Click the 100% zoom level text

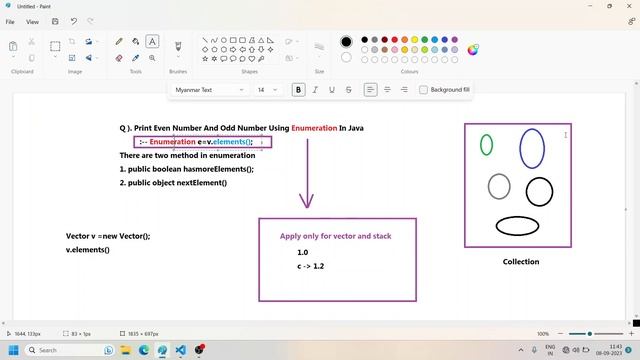[x=543, y=333]
